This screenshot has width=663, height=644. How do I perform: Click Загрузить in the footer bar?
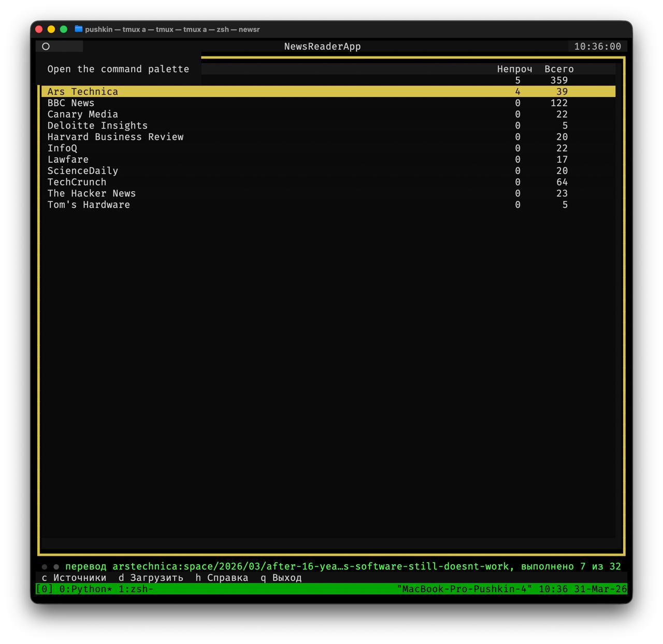(x=151, y=578)
